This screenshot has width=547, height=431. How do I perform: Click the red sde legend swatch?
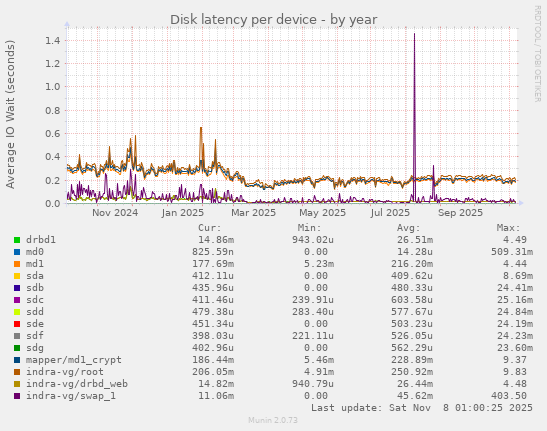17,324
